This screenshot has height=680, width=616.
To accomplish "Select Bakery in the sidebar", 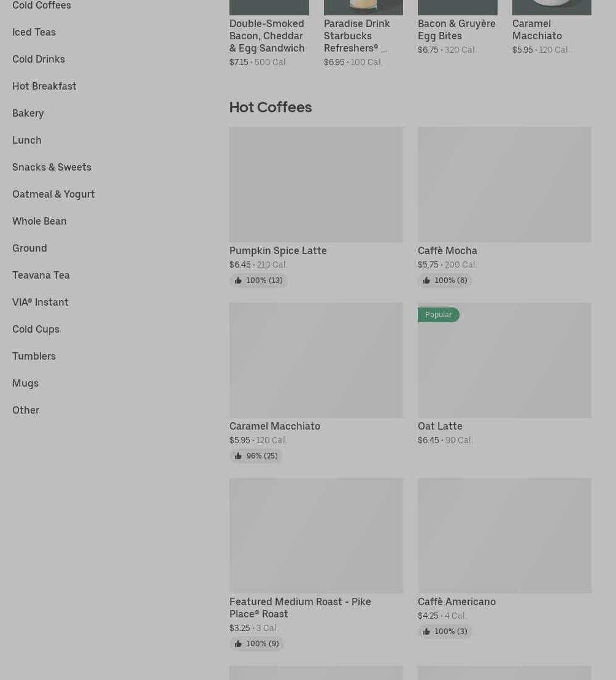I will tap(28, 113).
